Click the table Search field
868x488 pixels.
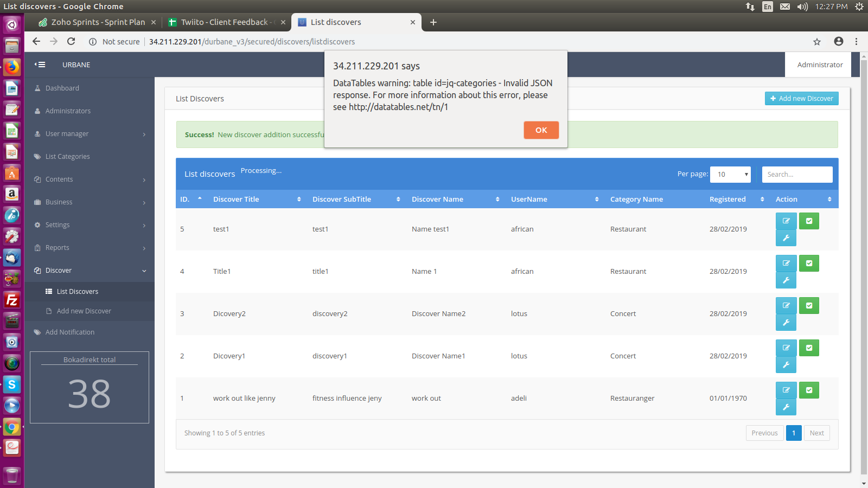pos(797,175)
